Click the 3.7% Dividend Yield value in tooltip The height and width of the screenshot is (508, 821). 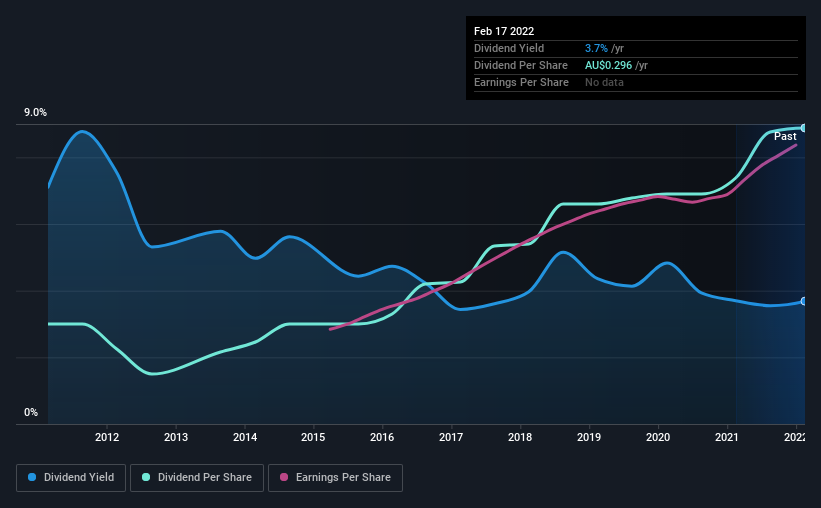[x=596, y=48]
